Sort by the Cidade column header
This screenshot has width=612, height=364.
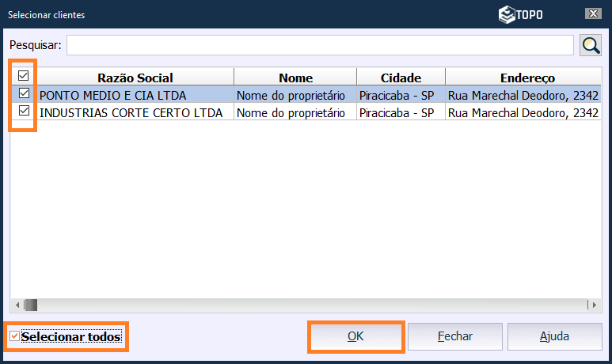[401, 78]
